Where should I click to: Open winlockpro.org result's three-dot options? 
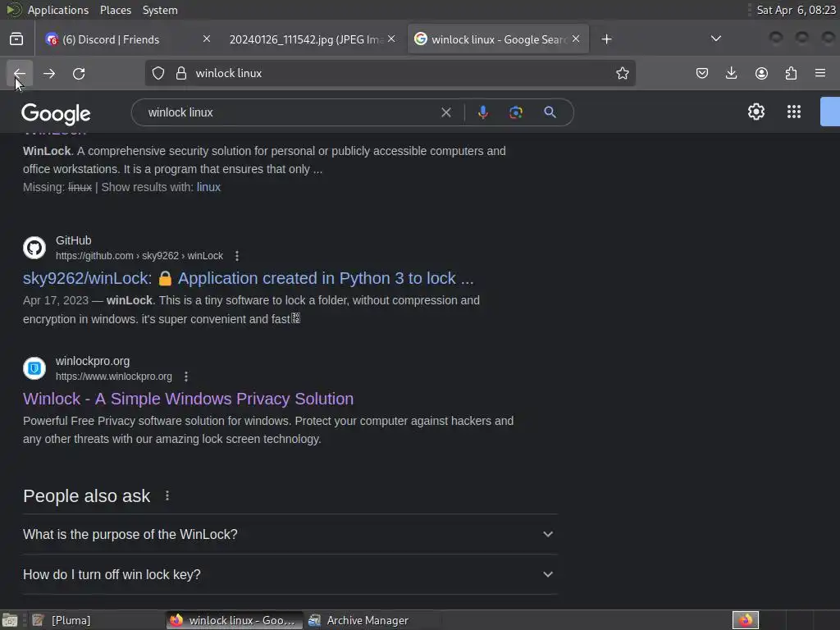click(186, 377)
